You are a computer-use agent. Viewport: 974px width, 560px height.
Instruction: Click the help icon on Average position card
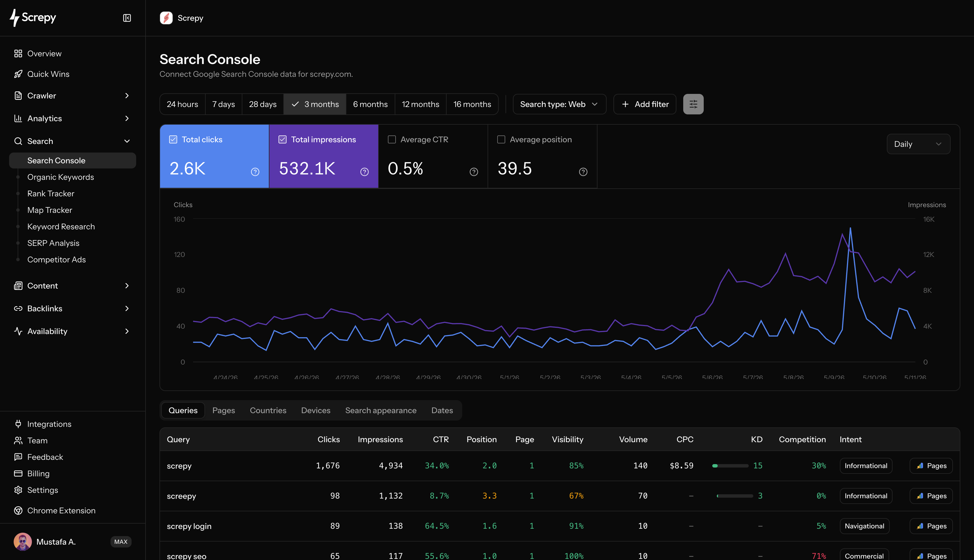[583, 172]
